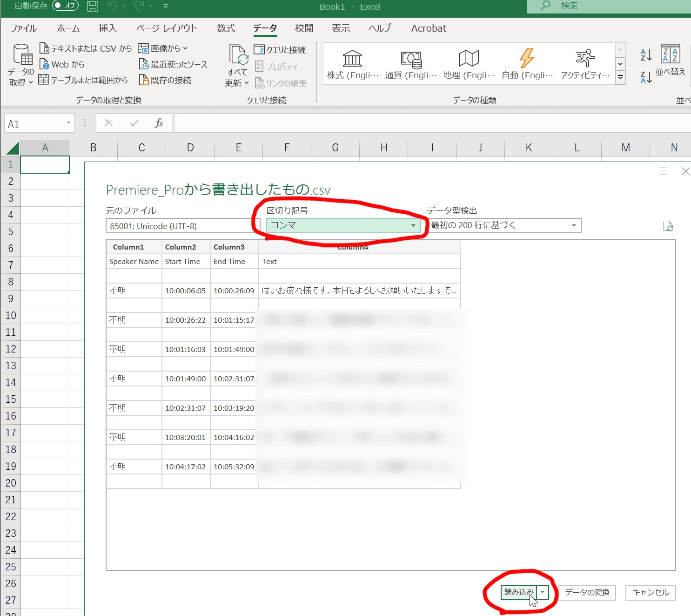Click the 検索 search box
This screenshot has height=616, width=691.
[609, 6]
